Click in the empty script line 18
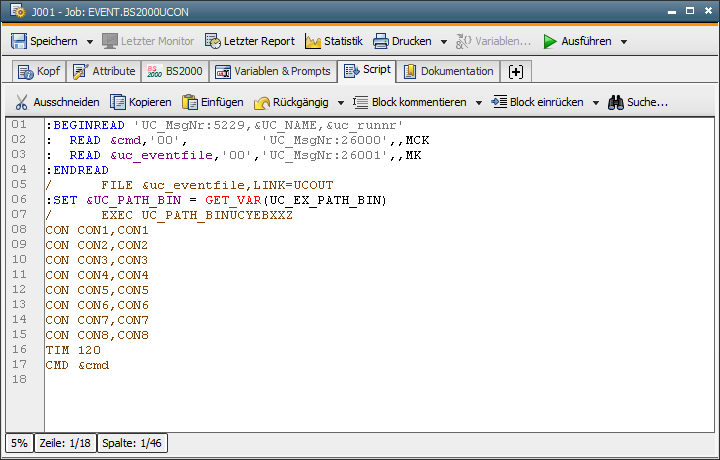Viewport: 720px width, 460px height. click(x=379, y=380)
